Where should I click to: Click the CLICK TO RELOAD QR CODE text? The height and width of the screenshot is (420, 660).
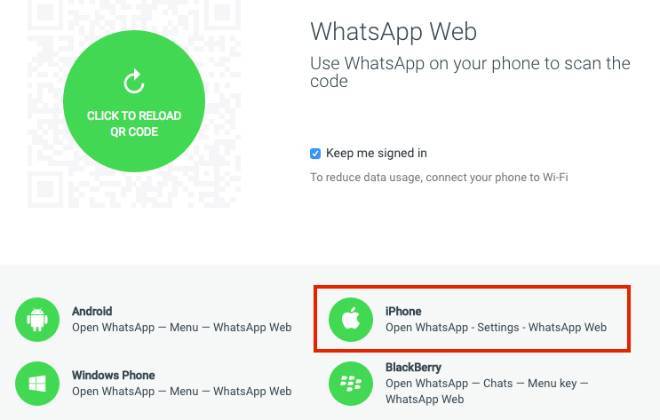pos(134,124)
